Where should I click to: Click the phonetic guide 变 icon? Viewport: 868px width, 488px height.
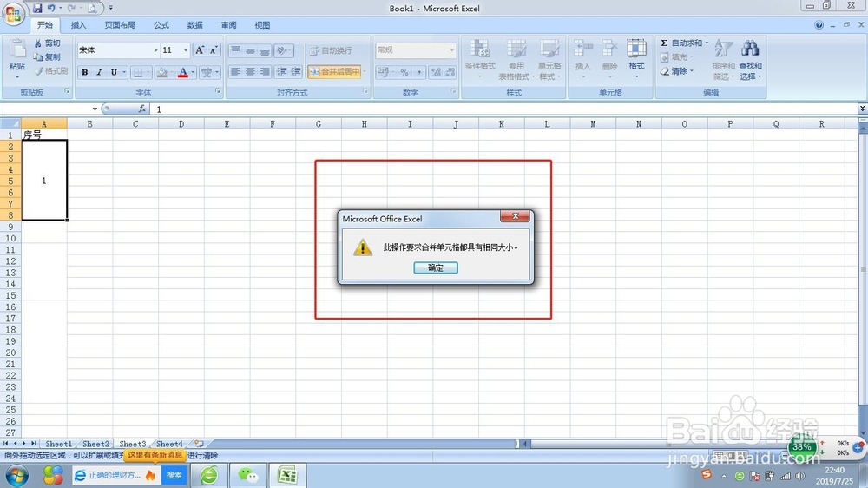pyautogui.click(x=207, y=72)
